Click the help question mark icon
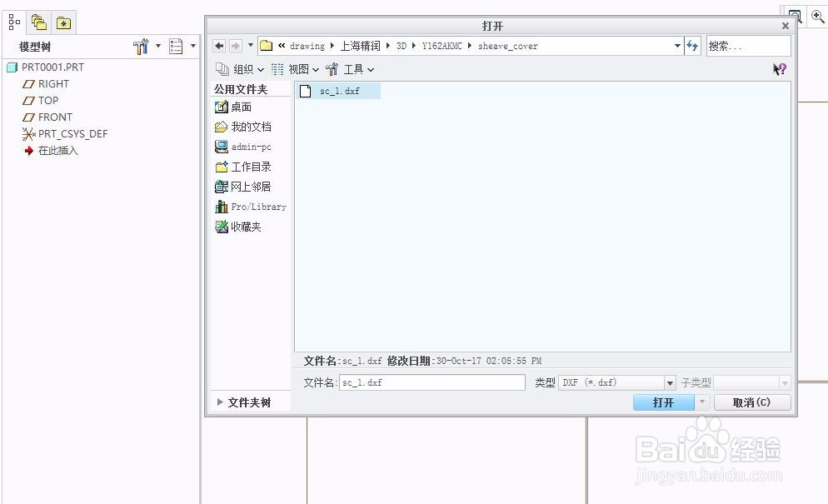Screen dimensions: 828x504 click(777, 69)
